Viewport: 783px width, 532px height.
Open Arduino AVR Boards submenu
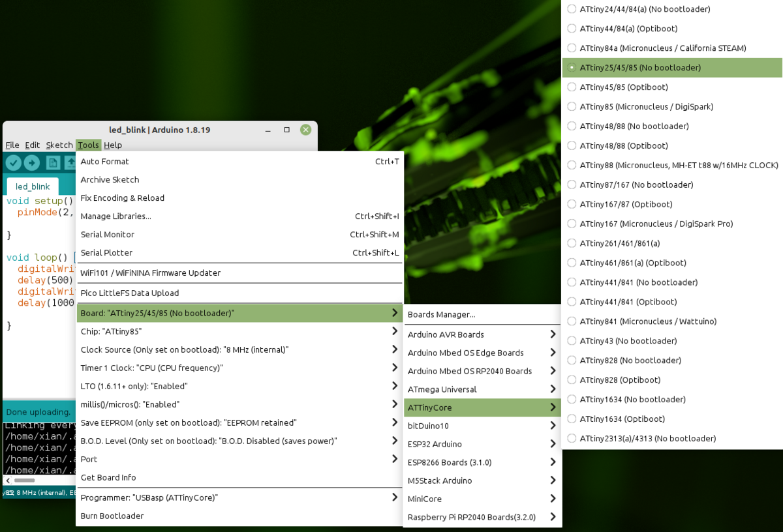point(482,334)
